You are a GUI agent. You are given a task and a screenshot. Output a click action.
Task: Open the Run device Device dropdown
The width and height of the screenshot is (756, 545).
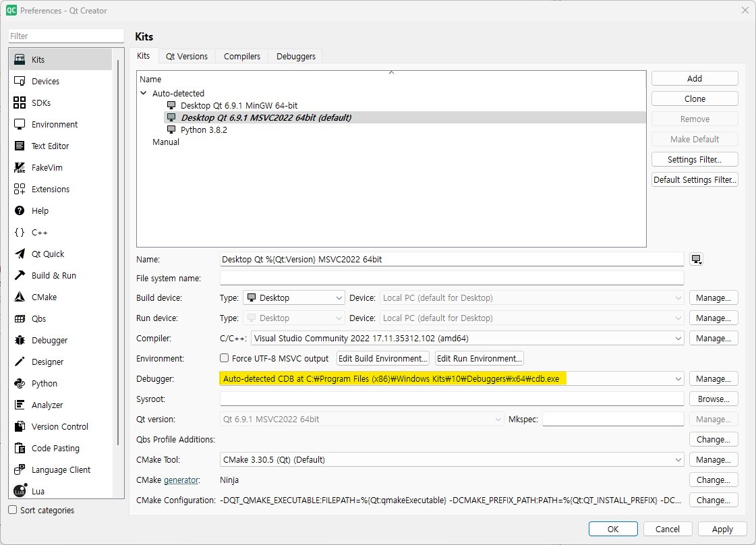pyautogui.click(x=532, y=318)
